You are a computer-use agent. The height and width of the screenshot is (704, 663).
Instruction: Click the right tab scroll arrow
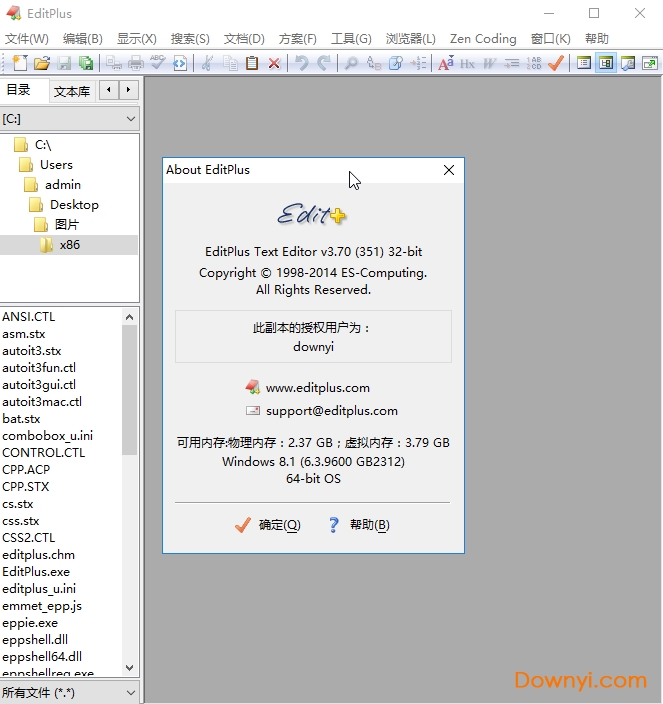point(128,90)
